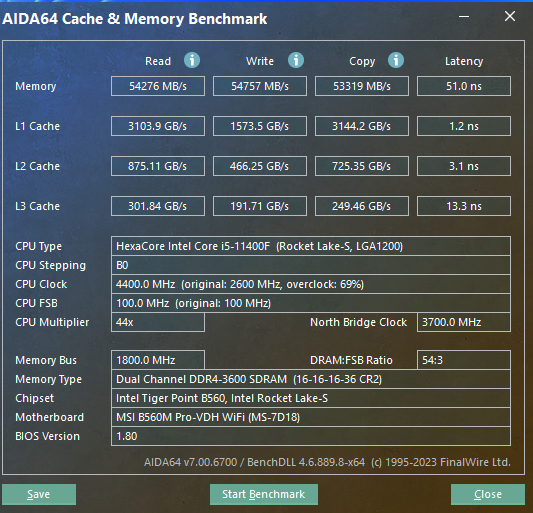Save the benchmark results
The width and height of the screenshot is (533, 513).
point(39,494)
